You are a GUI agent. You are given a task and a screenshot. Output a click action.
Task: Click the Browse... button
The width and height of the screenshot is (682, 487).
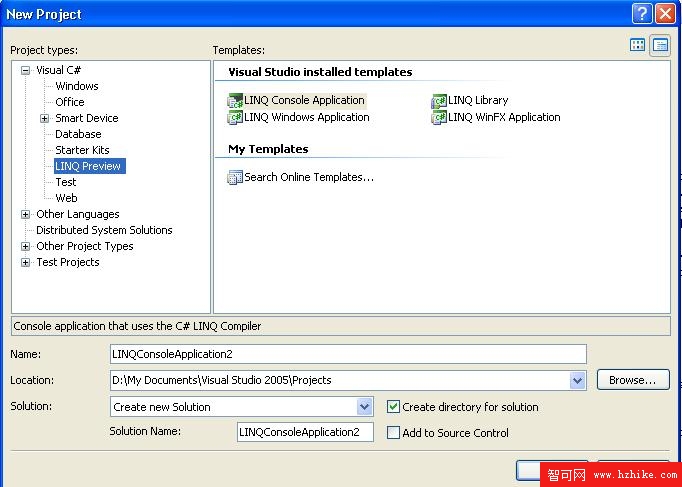pos(633,380)
